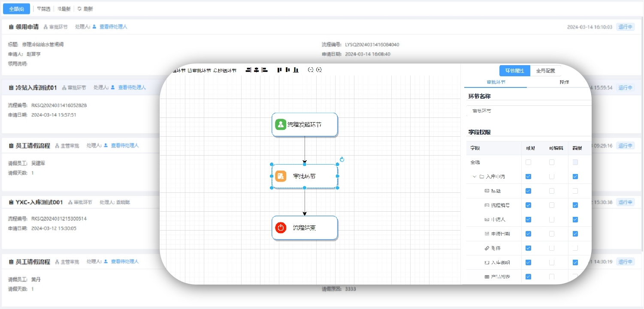Switch to the 全局配置 tab
This screenshot has width=644, height=309.
pyautogui.click(x=545, y=71)
